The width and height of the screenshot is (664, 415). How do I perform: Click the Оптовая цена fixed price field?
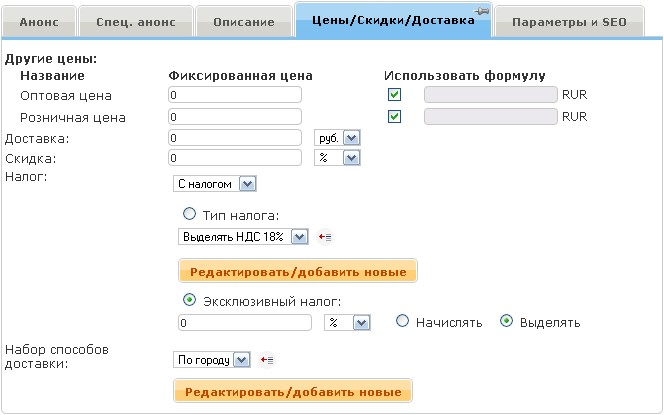coord(235,95)
